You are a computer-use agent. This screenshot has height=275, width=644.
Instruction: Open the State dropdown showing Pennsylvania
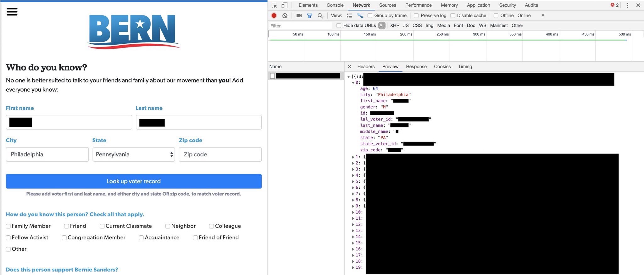pos(134,154)
